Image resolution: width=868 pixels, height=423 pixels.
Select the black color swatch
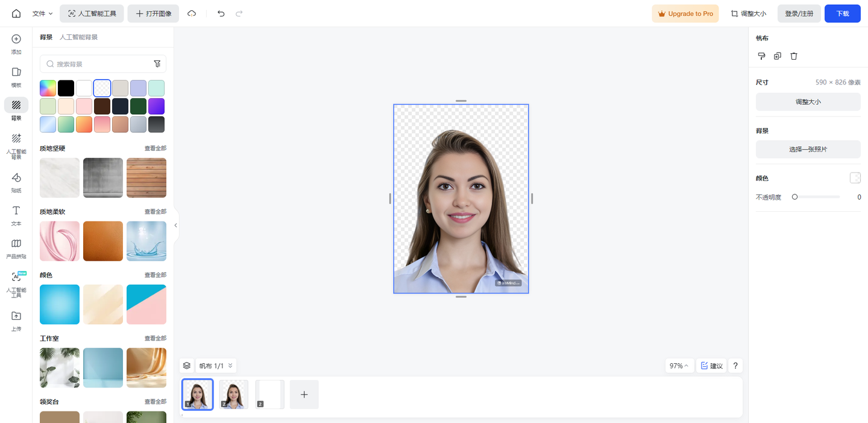click(66, 88)
